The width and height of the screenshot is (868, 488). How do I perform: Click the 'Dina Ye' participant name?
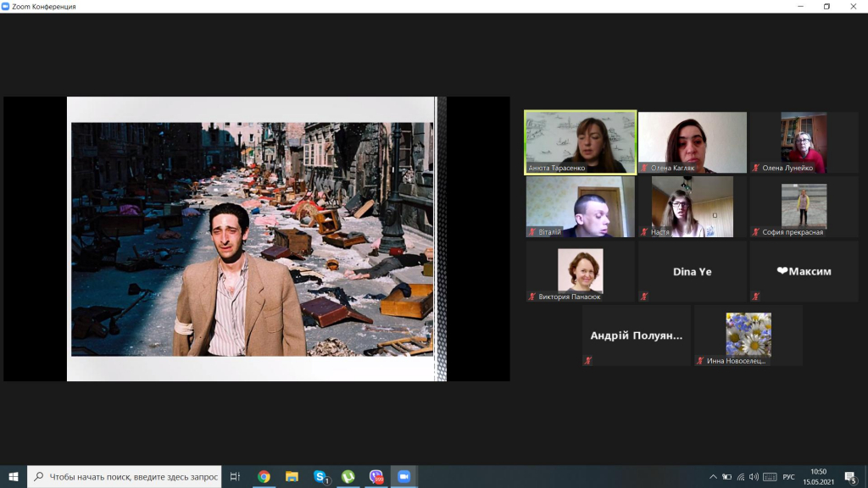pos(692,272)
